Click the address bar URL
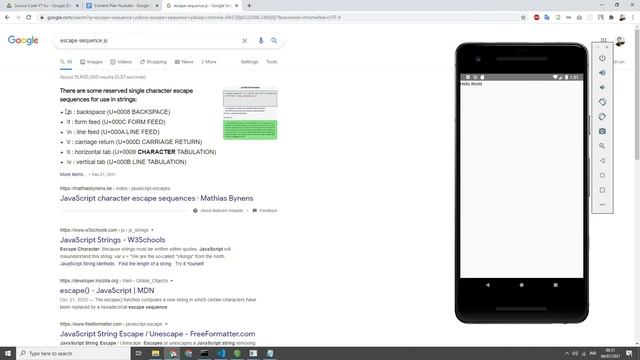The width and height of the screenshot is (640, 360). (193, 18)
